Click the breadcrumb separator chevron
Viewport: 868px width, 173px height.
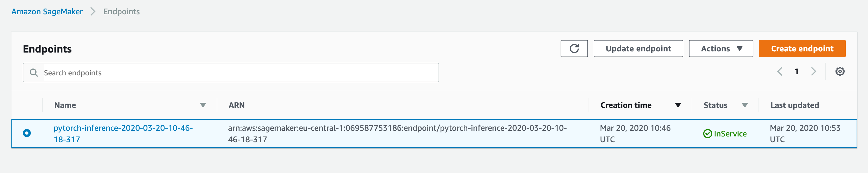[x=93, y=11]
